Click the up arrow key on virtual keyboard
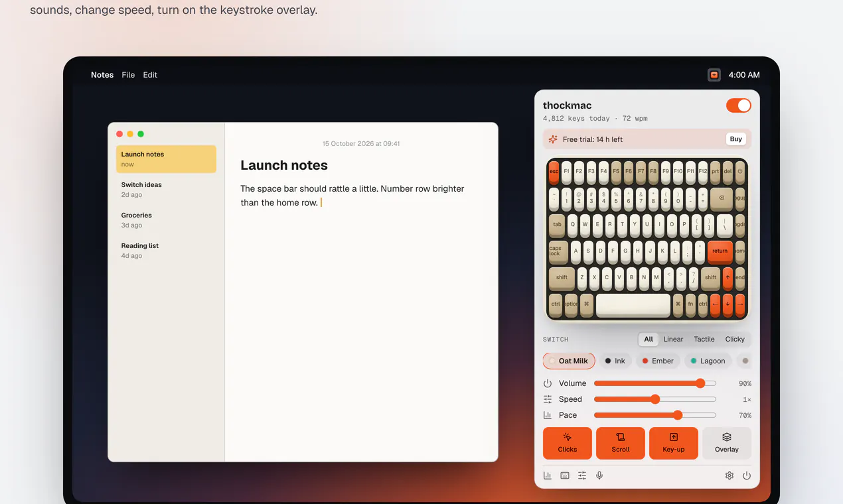The width and height of the screenshot is (843, 504). [728, 278]
